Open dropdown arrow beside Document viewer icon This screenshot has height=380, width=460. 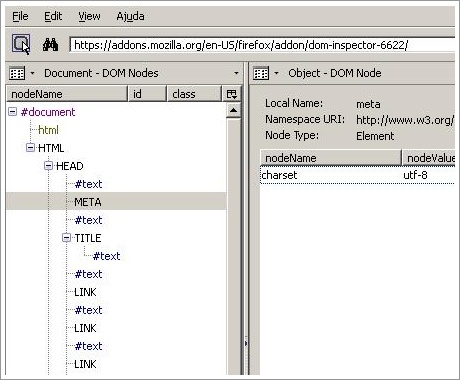(x=32, y=73)
